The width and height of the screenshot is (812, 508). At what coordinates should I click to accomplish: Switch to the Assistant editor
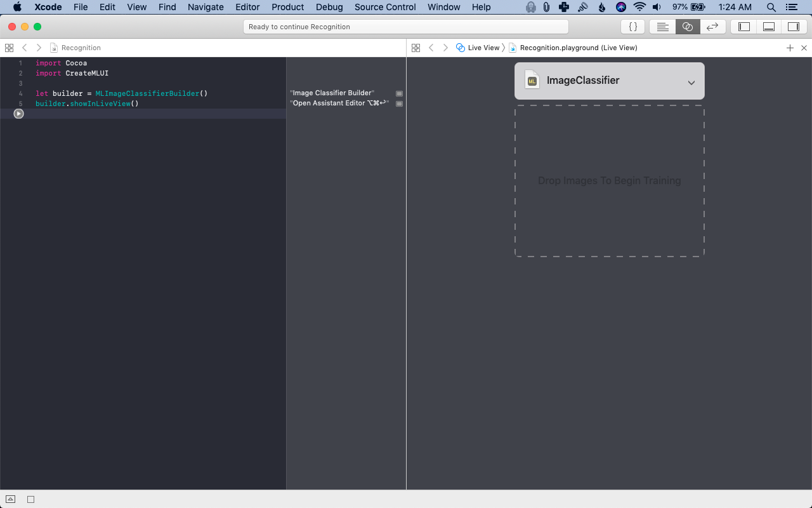pyautogui.click(x=688, y=27)
